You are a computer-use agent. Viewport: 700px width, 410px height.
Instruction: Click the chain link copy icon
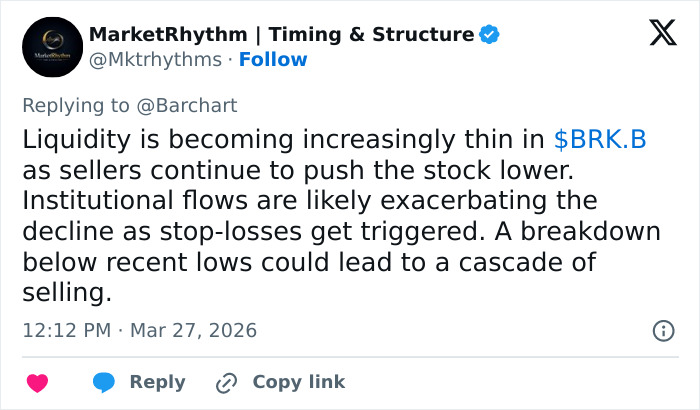(227, 382)
